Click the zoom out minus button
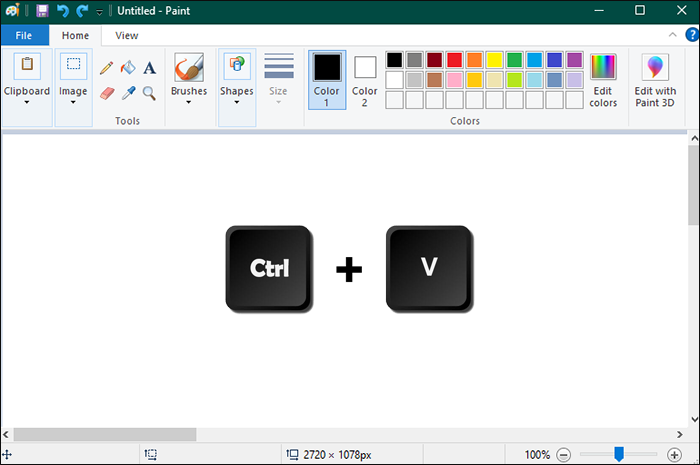 coord(563,455)
